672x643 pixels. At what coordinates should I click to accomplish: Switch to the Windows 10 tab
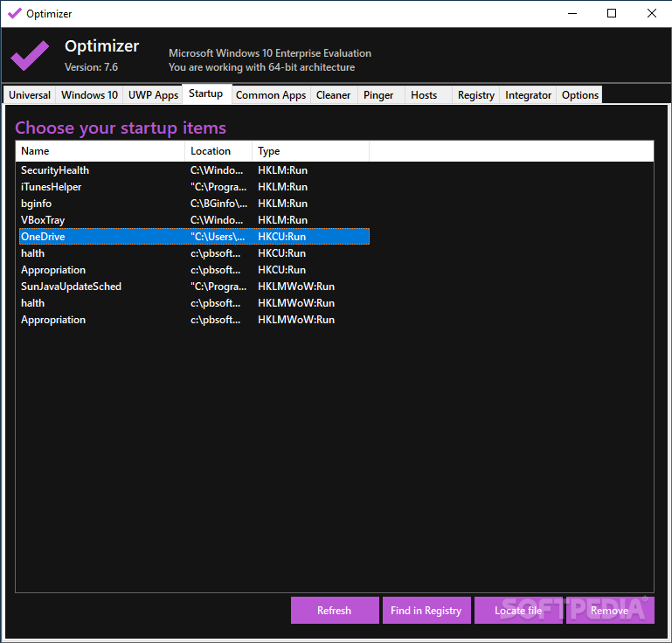pos(89,95)
